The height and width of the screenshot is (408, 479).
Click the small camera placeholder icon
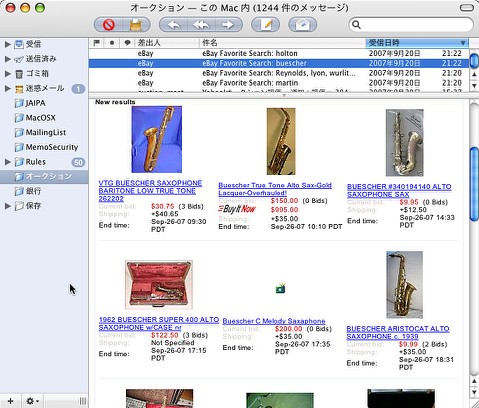pyautogui.click(x=281, y=288)
